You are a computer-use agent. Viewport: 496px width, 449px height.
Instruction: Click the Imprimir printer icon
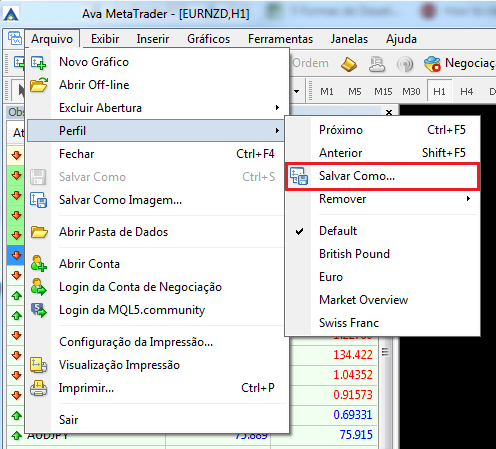tap(38, 388)
